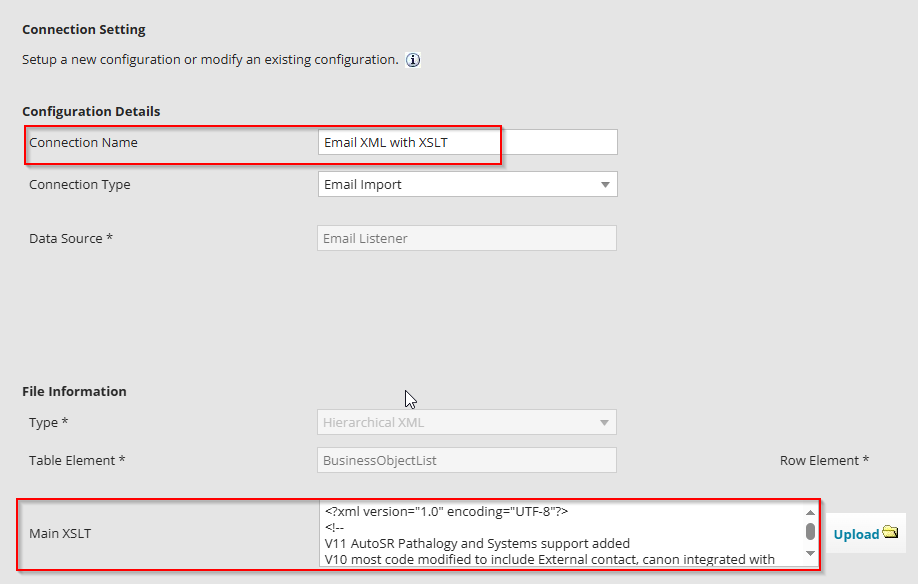This screenshot has width=918, height=584.
Task: Click the Data Source Email Listener field
Action: [467, 238]
